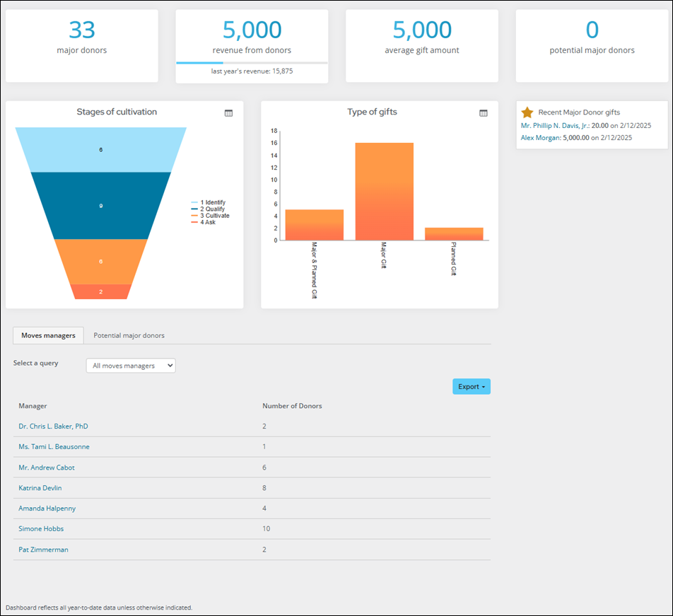Switch to the Moves managers tab
673x616 pixels.
48,335
